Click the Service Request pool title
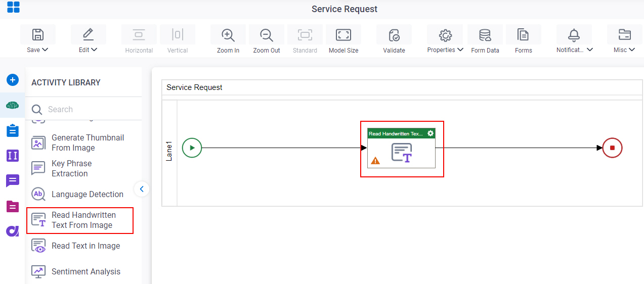The height and width of the screenshot is (284, 644). click(x=194, y=87)
